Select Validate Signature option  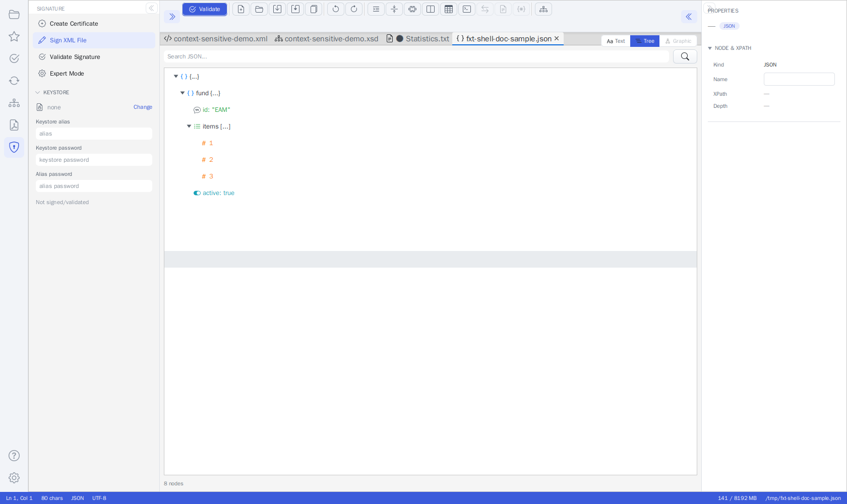(x=94, y=57)
